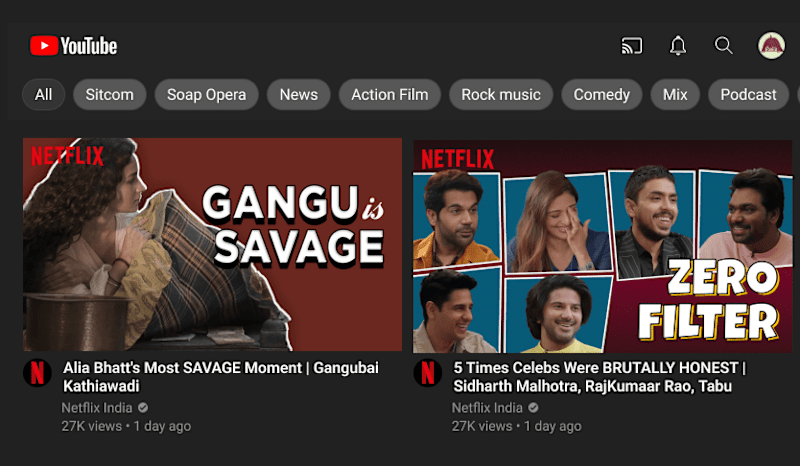This screenshot has width=800, height=466.
Task: Open the 5 Times Celebs Were BRUTALLY HONEST title
Action: coord(599,377)
